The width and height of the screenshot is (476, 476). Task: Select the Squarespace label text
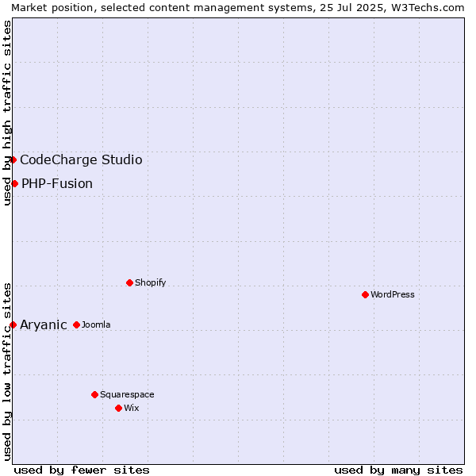coord(127,394)
